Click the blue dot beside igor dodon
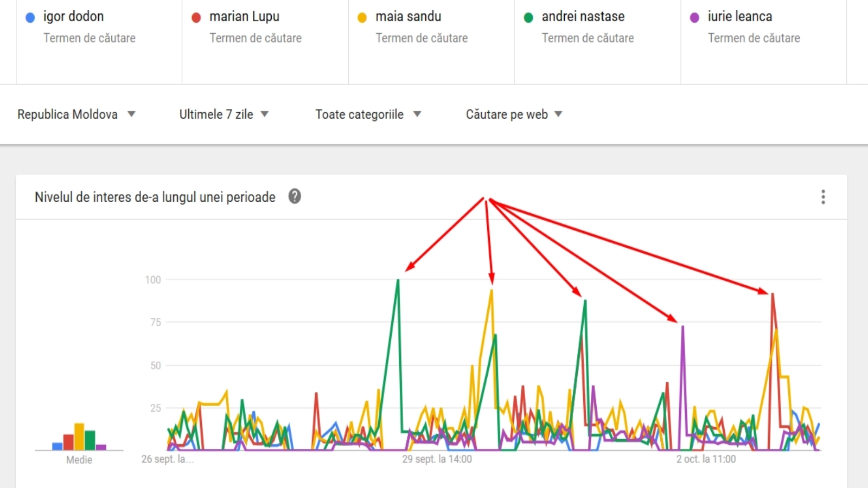 pos(30,17)
